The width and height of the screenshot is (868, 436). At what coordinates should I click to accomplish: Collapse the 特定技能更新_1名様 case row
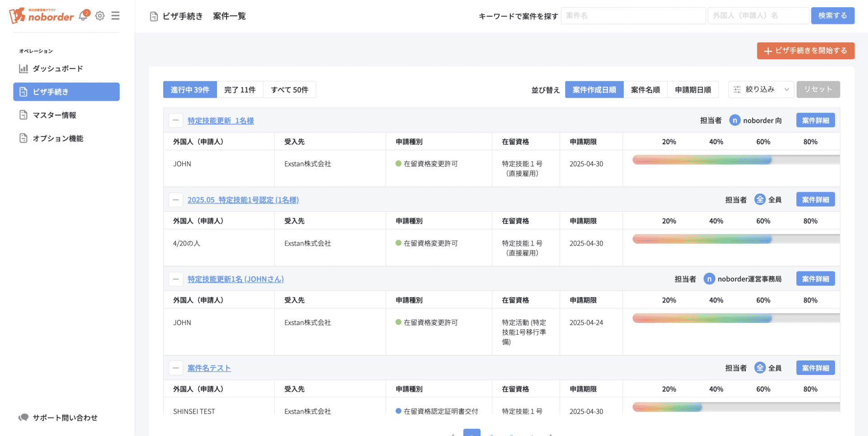coord(176,121)
